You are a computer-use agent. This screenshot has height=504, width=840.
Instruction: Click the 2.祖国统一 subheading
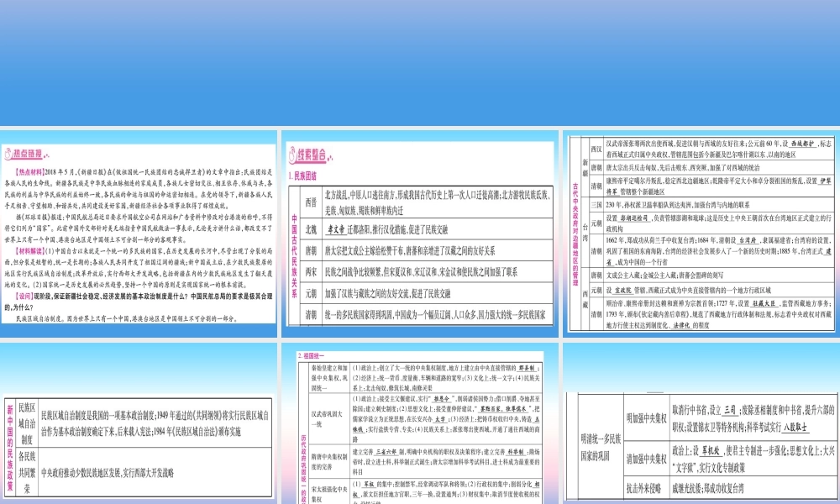click(x=311, y=355)
